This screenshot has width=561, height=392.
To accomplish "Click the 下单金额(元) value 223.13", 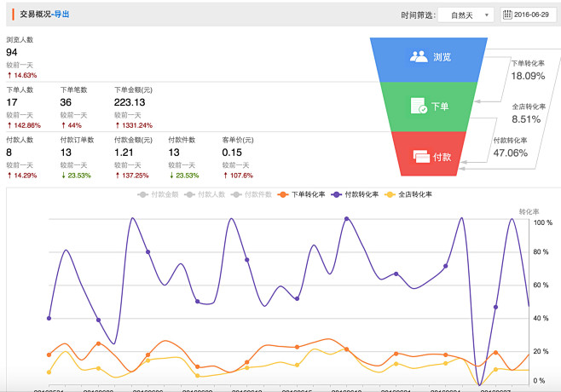I will point(130,102).
